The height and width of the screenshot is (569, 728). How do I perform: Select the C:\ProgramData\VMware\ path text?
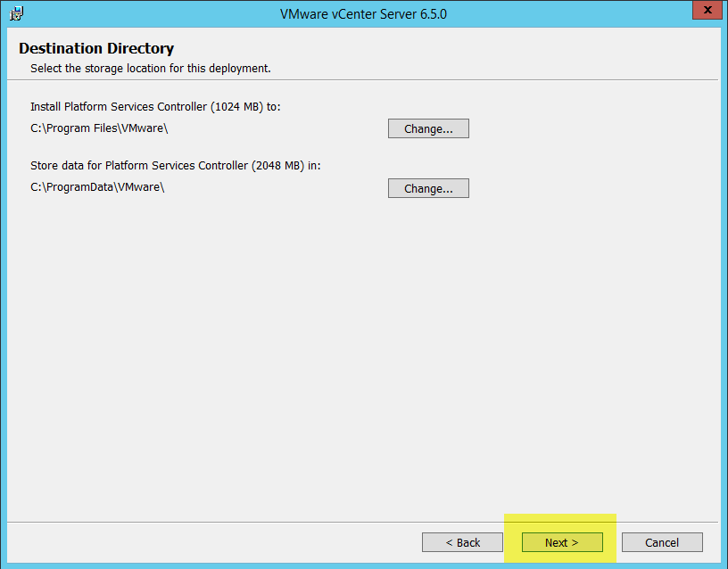point(97,187)
